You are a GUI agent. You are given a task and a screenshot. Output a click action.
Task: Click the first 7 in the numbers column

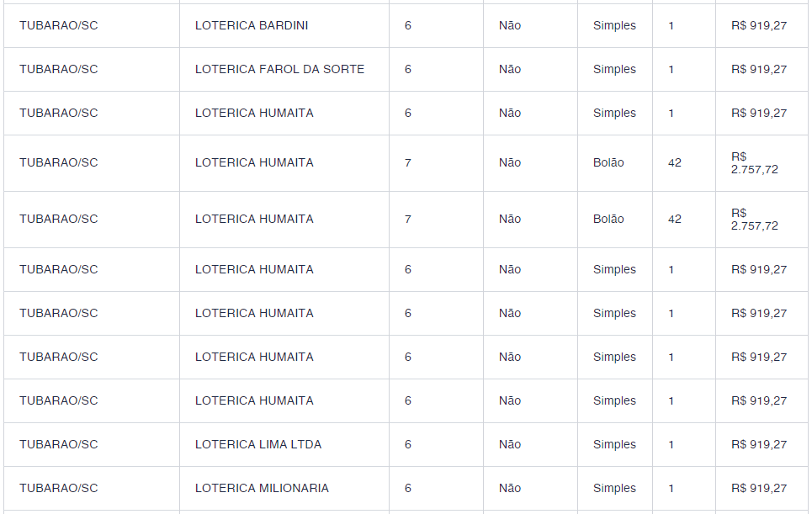tap(408, 163)
